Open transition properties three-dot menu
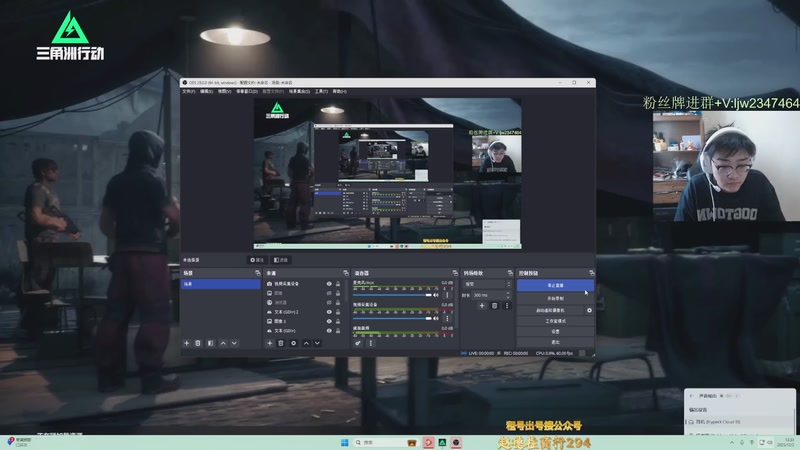This screenshot has height=450, width=800. pyautogui.click(x=507, y=306)
